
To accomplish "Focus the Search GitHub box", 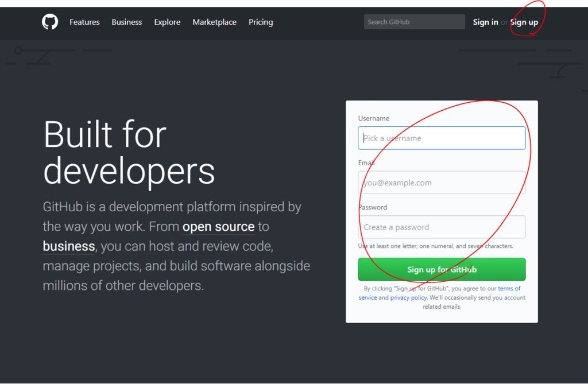I will click(x=415, y=22).
